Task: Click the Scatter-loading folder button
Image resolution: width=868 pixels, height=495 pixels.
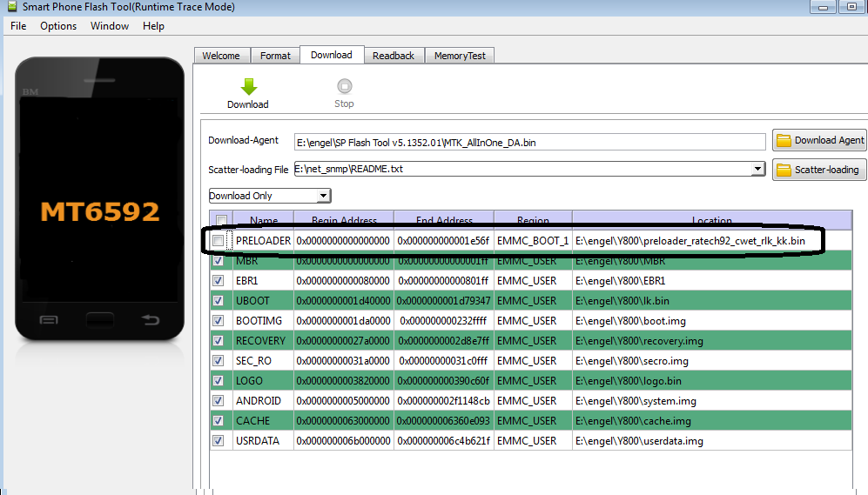Action: [x=819, y=170]
